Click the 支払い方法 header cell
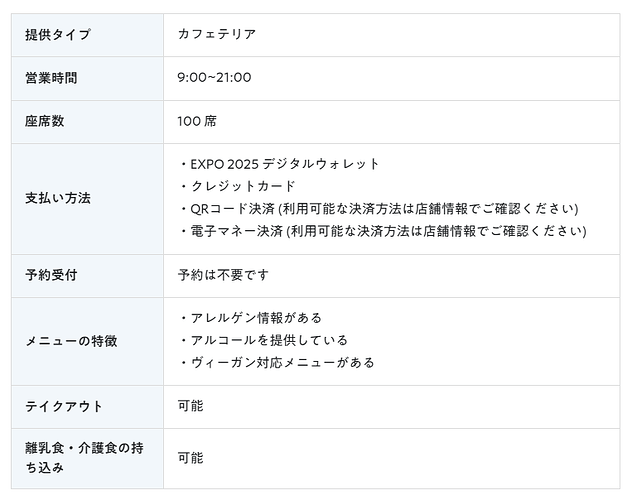The width and height of the screenshot is (631, 500). pyautogui.click(x=58, y=198)
